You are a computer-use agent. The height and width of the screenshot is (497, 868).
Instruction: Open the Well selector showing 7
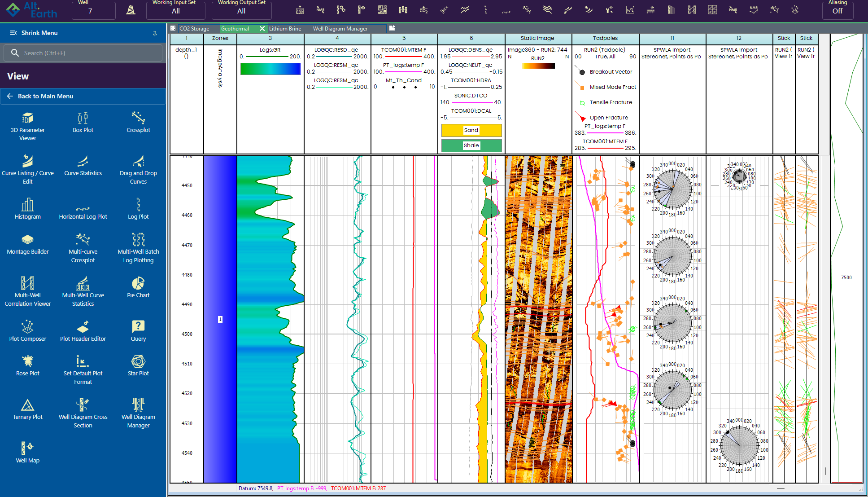point(93,11)
